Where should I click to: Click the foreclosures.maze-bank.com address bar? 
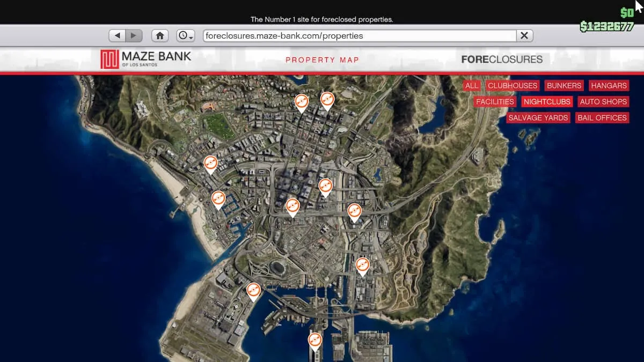pos(360,35)
